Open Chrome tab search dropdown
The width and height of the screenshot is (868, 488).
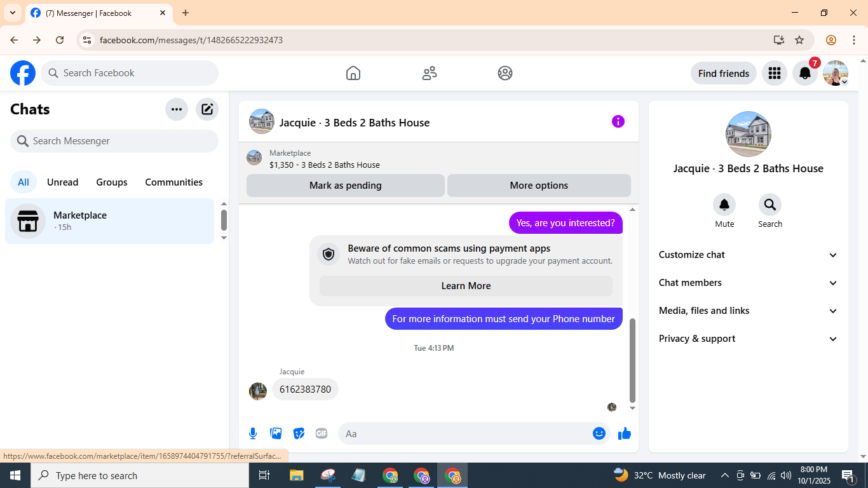pos(13,13)
